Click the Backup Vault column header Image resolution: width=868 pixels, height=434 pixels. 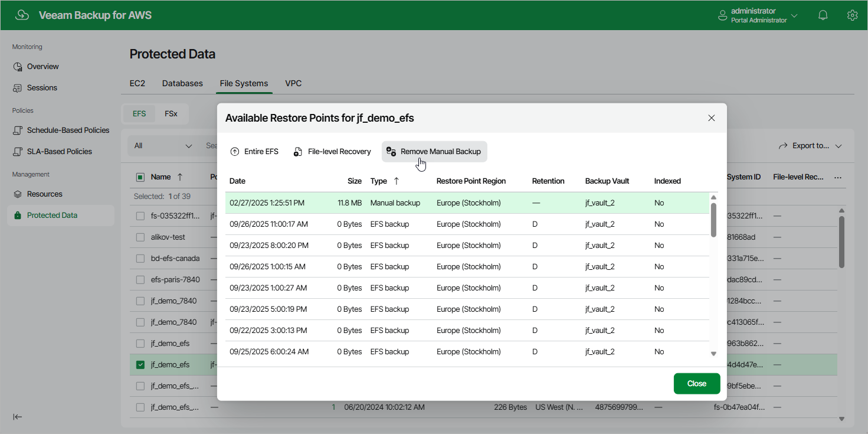[x=607, y=181]
